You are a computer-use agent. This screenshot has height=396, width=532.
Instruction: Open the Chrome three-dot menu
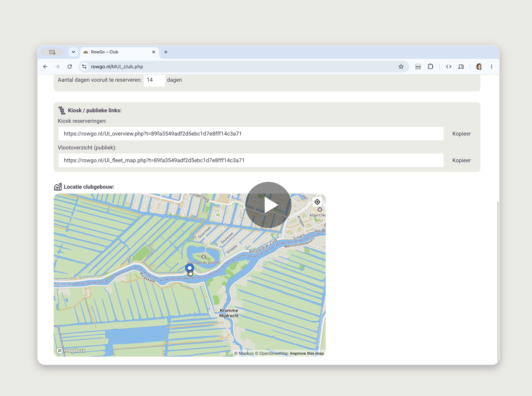491,67
